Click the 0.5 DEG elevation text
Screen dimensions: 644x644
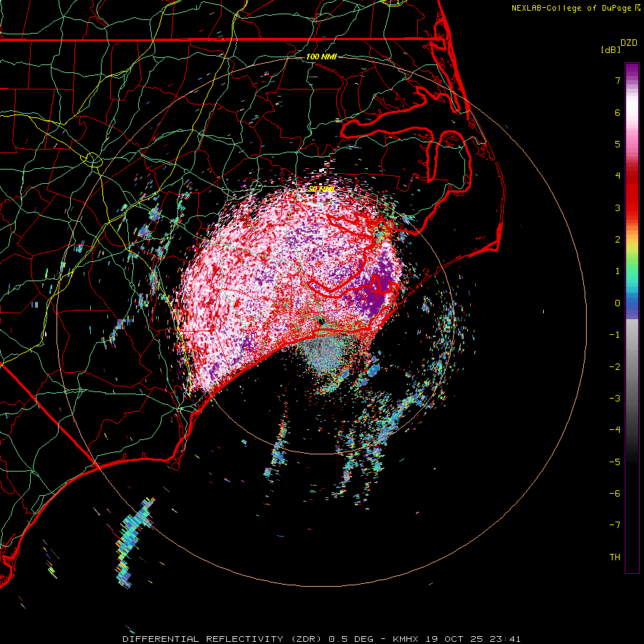351,639
